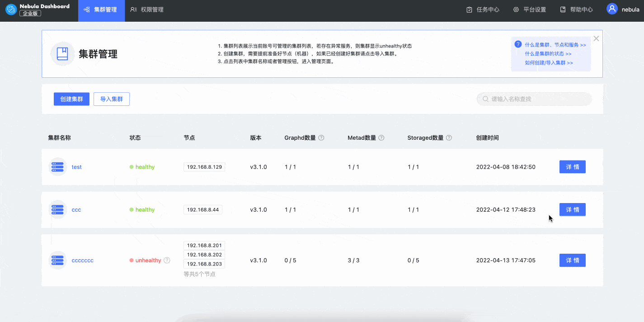
Task: Click node tag 192.168.8.202
Action: click(x=204, y=255)
